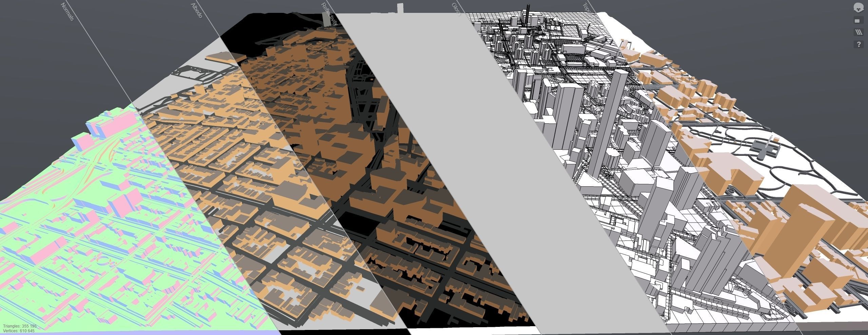The image size is (868, 335).
Task: Toggle full screen view icon
Action: pyautogui.click(x=859, y=21)
